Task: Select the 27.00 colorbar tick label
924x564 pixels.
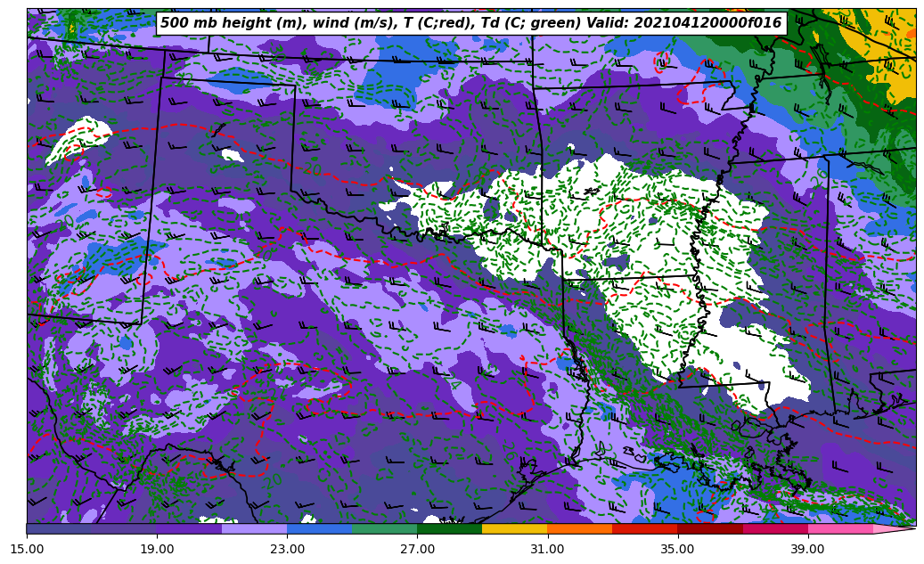Action: point(417,549)
